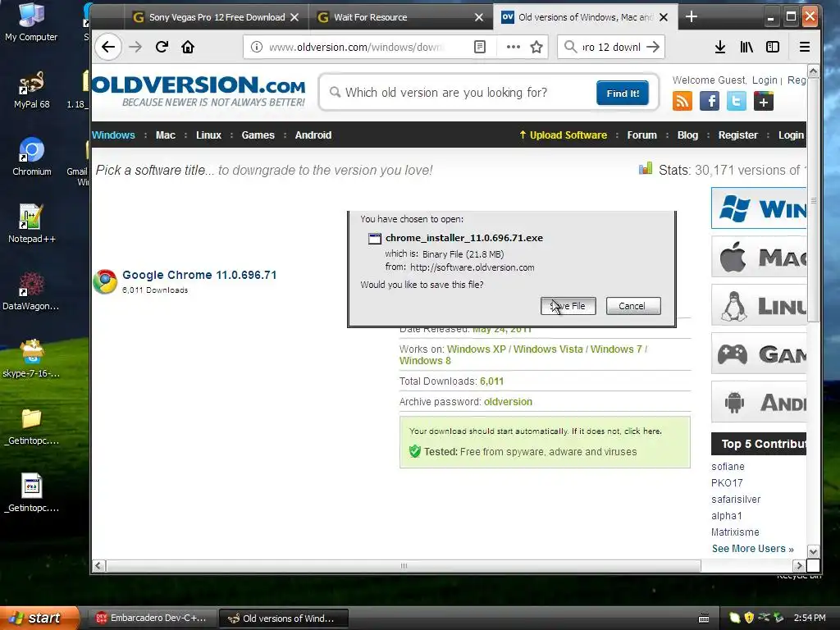
Task: Click the Windows XP compatibility link
Action: click(477, 349)
